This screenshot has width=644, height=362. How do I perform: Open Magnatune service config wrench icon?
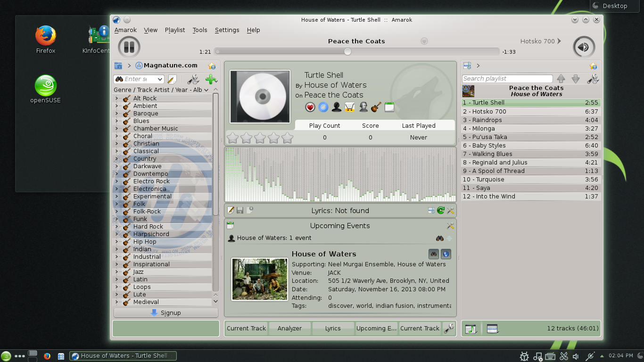pos(193,79)
